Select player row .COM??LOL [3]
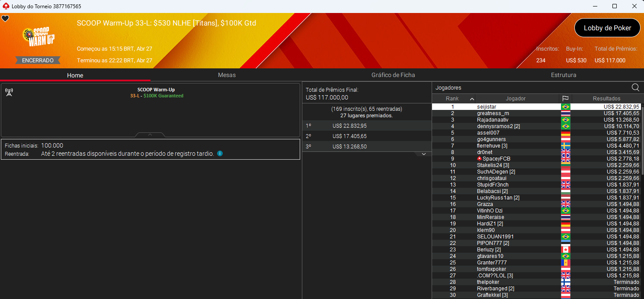 click(x=536, y=276)
